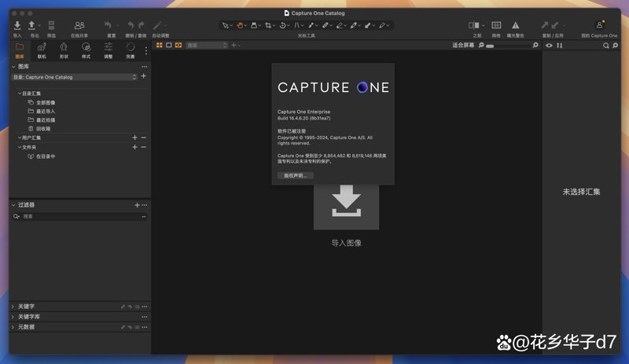This screenshot has width=629, height=364.
Task: Select 最近导入 collection
Action: click(42, 111)
